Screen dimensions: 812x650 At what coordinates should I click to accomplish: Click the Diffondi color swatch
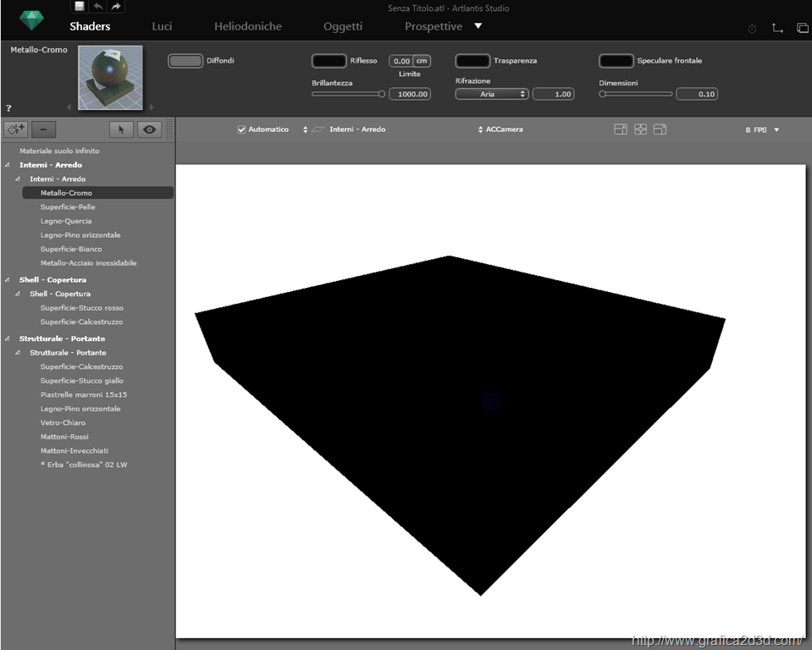click(185, 61)
